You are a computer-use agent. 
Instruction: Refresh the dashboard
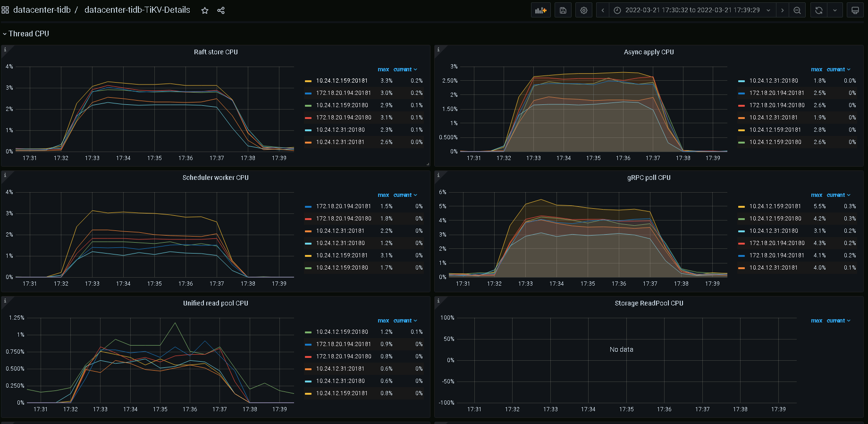819,10
